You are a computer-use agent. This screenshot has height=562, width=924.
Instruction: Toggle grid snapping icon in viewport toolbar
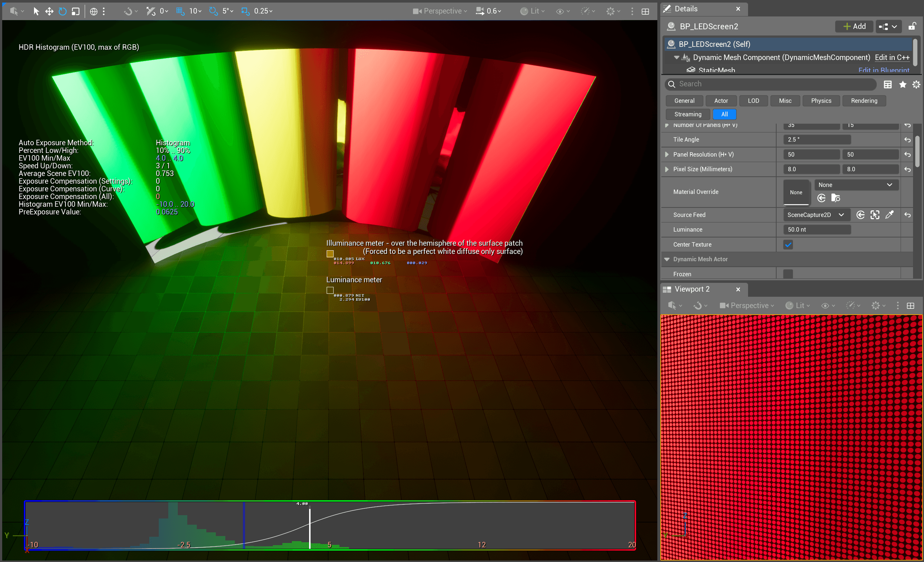180,11
